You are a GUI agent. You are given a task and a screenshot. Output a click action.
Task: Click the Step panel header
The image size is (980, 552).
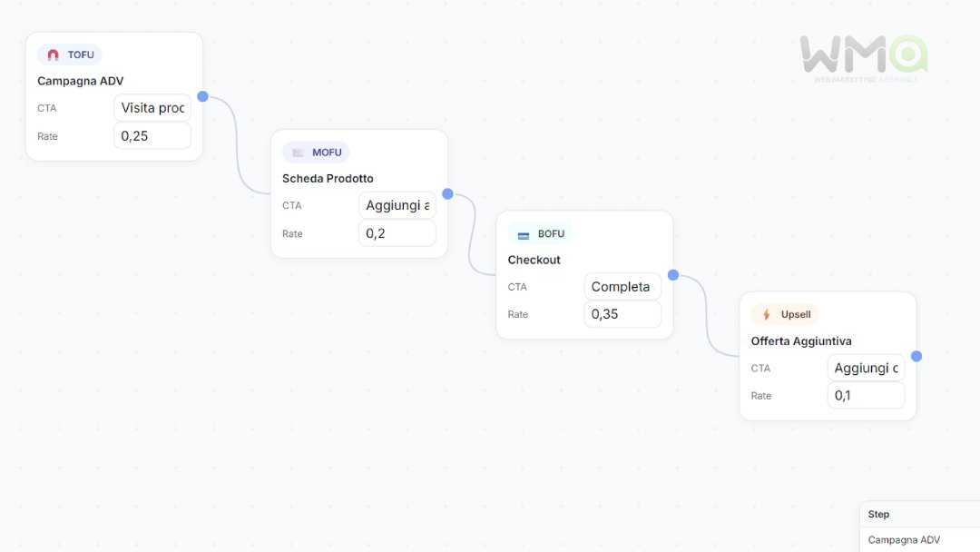pos(879,514)
